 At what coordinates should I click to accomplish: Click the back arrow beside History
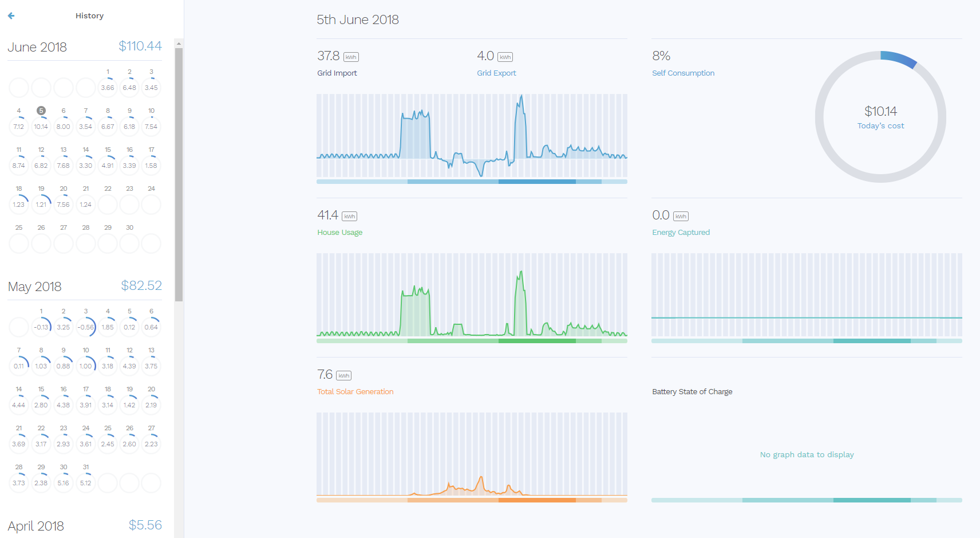(x=11, y=16)
